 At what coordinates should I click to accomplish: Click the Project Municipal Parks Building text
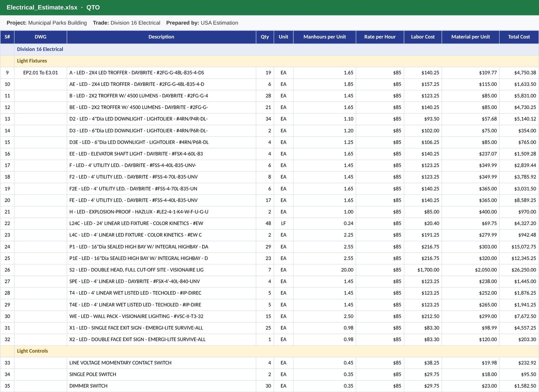47,23
